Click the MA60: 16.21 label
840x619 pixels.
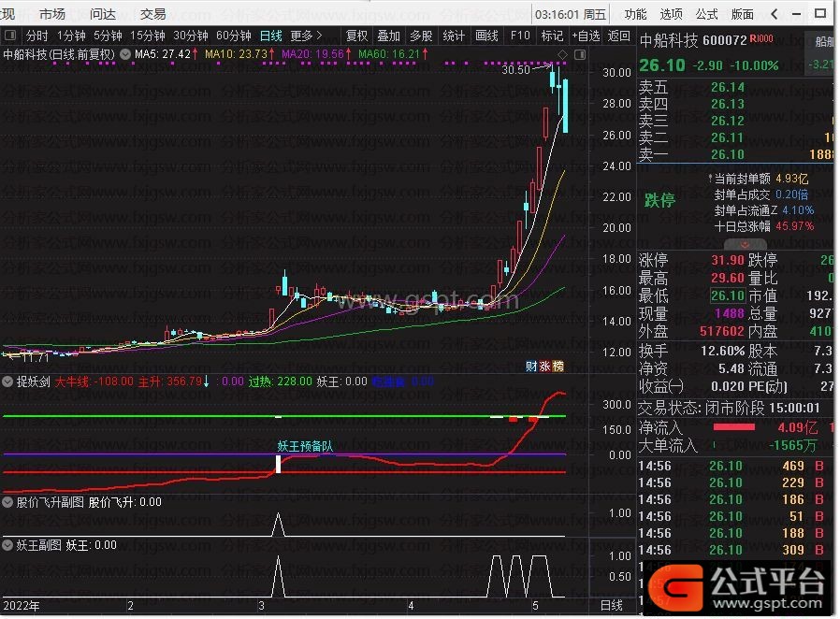[393, 54]
